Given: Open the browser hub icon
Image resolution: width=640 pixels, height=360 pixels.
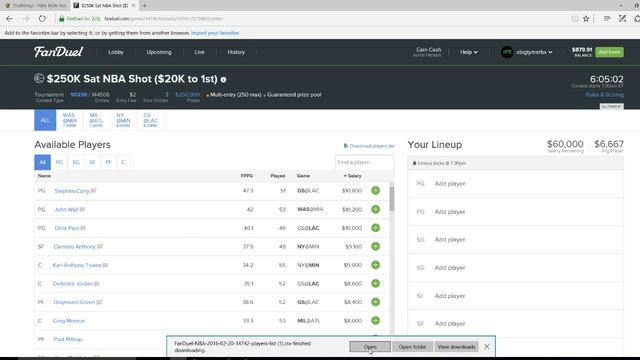Looking at the screenshot, I should point(607,19).
